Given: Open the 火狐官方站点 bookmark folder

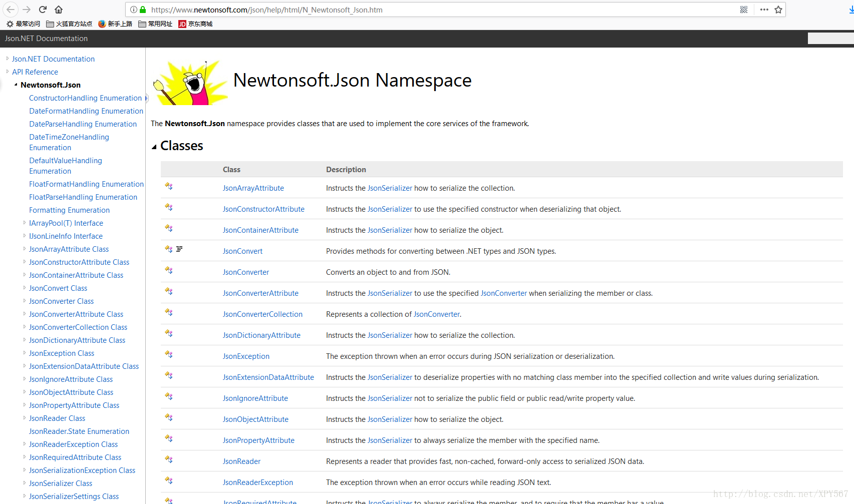Looking at the screenshot, I should [69, 24].
